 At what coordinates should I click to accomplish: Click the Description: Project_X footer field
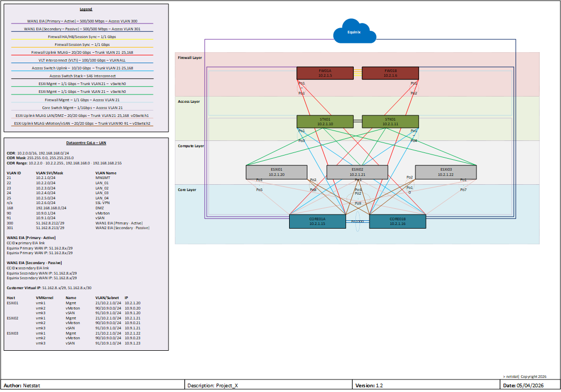[x=268, y=385]
